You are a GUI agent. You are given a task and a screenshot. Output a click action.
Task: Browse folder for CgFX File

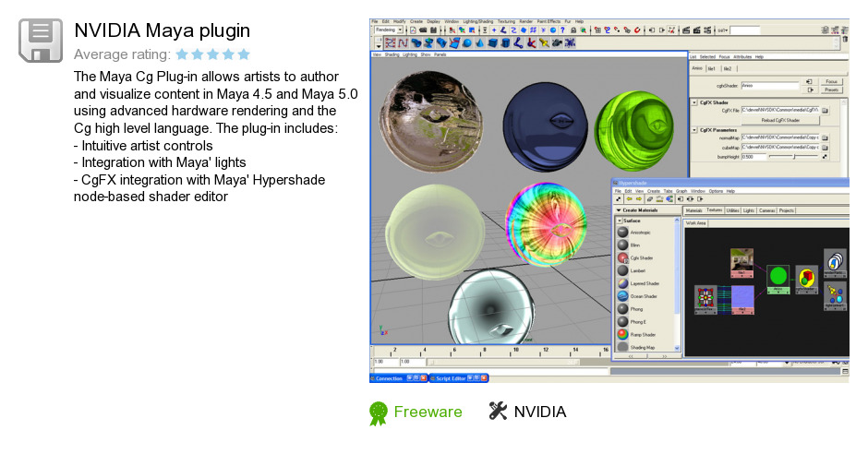pos(825,111)
